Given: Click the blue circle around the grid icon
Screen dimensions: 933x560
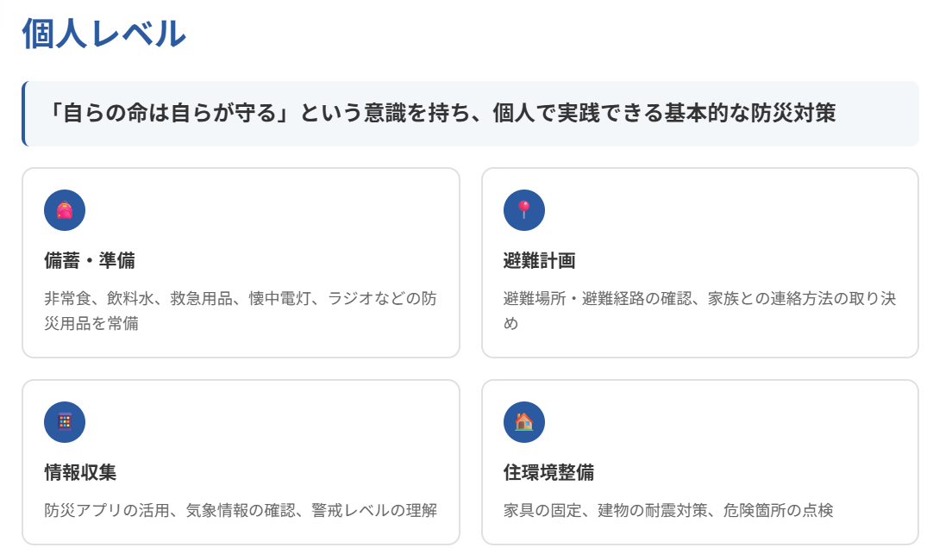Looking at the screenshot, I should 63,422.
